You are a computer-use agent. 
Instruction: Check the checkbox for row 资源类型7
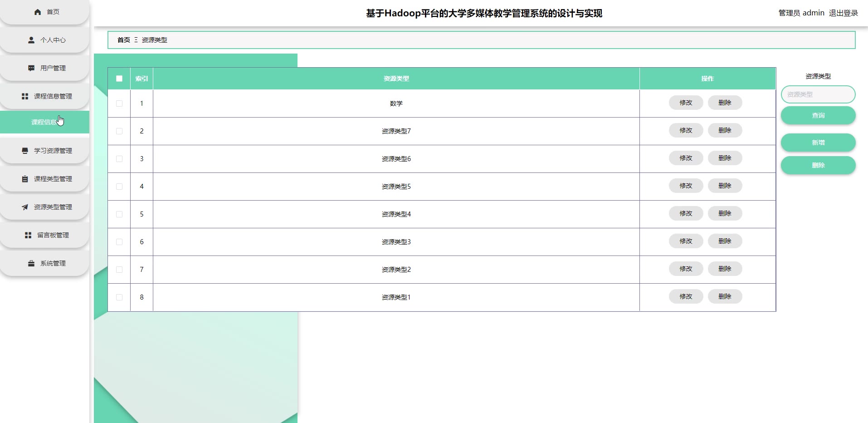tap(119, 131)
